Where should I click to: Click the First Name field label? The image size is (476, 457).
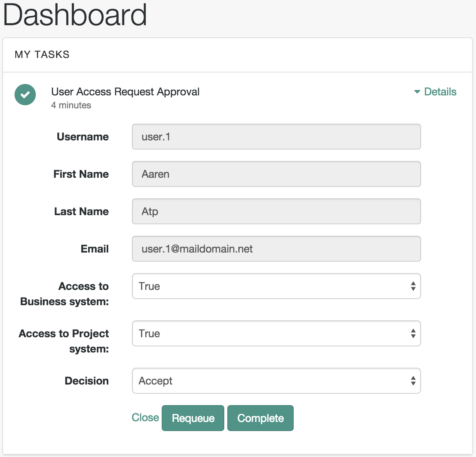(x=81, y=174)
